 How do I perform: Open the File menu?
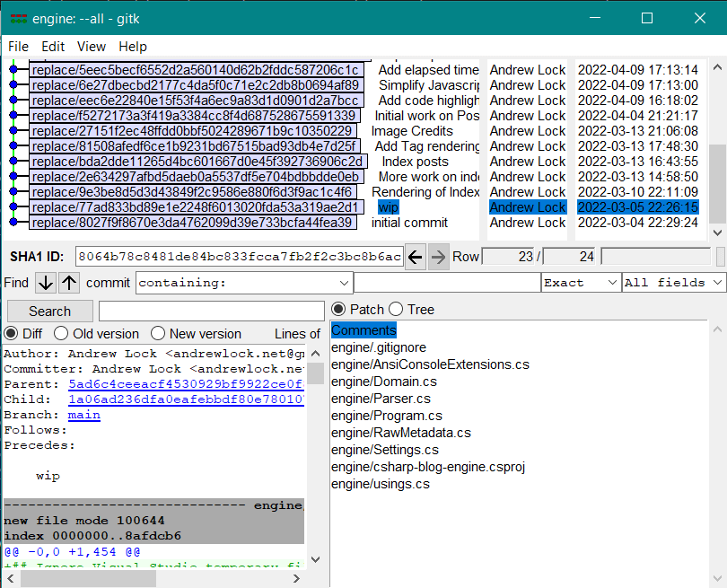[19, 47]
